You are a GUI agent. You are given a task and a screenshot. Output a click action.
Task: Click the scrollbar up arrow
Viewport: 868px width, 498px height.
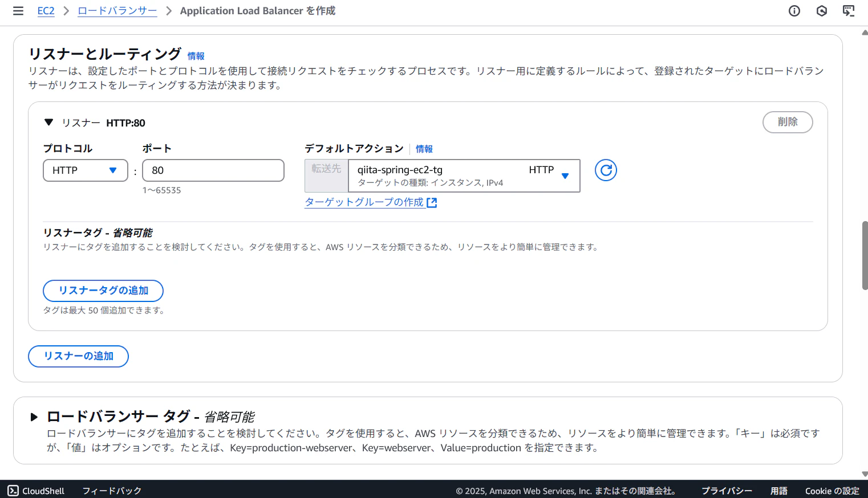[865, 32]
